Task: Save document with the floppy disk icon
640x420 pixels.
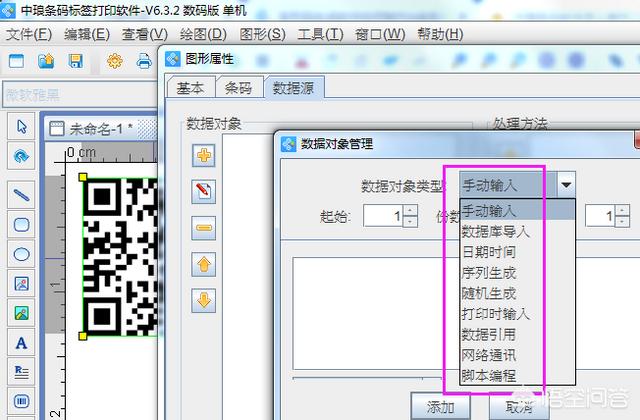Action: point(76,61)
